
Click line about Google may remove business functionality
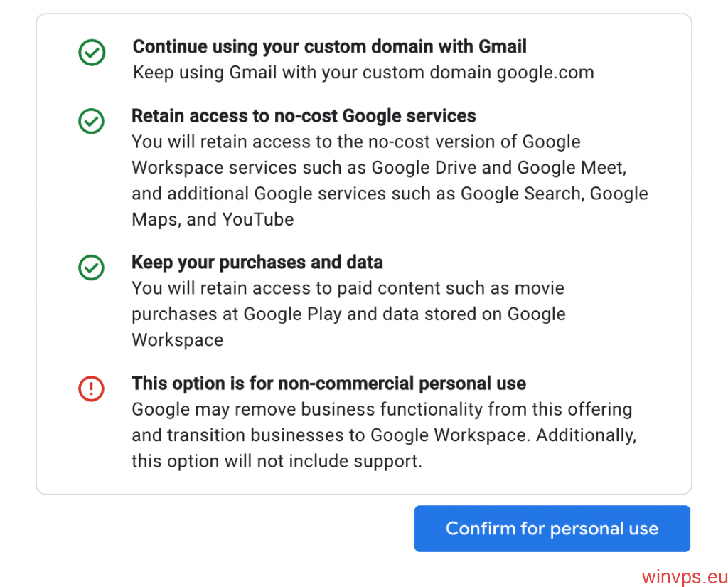pyautogui.click(x=382, y=409)
